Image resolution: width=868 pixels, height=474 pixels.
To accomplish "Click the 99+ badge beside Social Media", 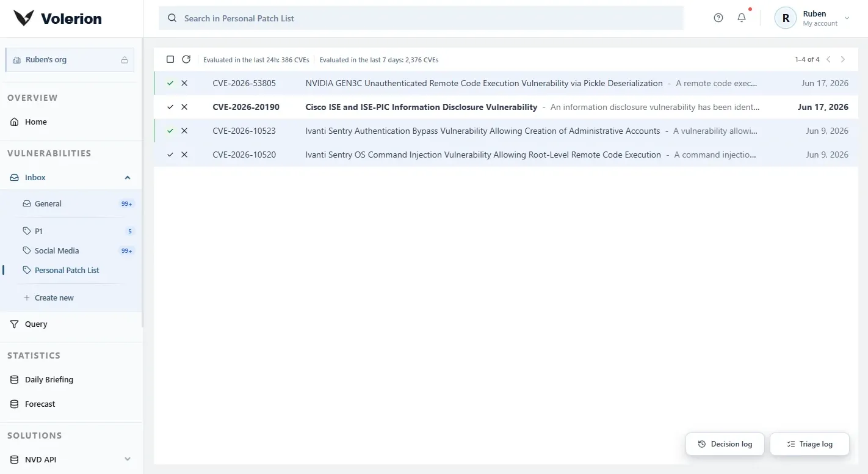I will pos(126,251).
